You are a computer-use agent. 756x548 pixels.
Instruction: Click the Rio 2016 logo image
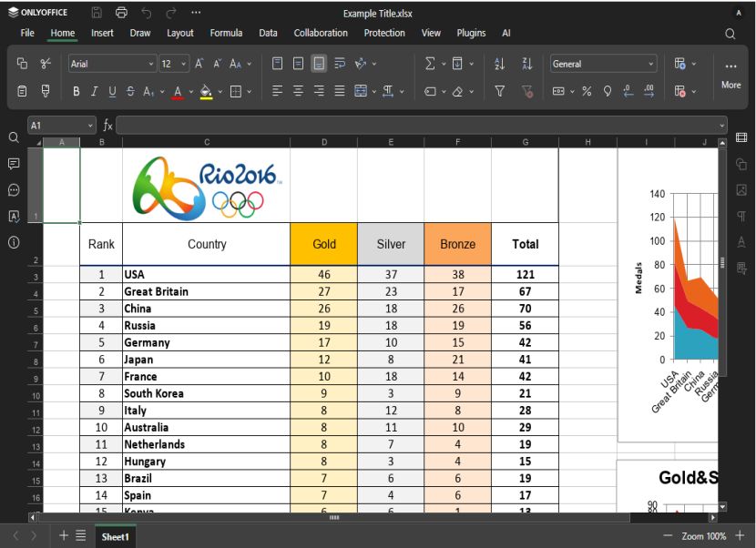click(x=208, y=187)
